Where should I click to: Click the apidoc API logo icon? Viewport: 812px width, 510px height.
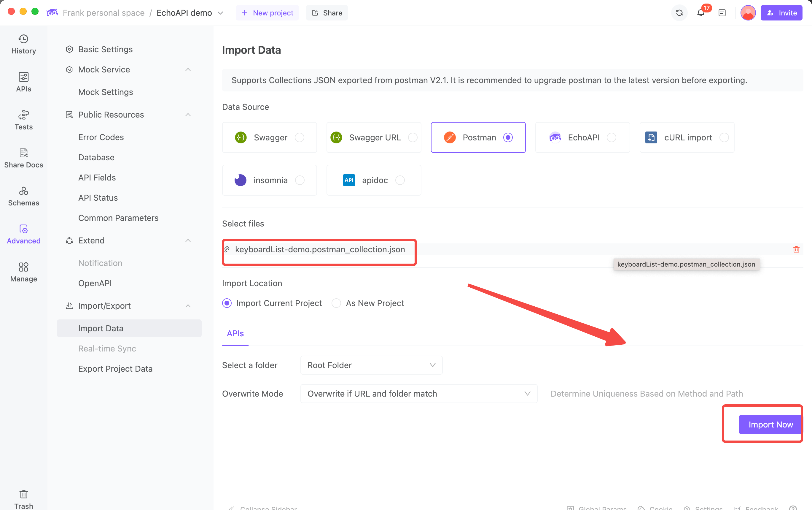point(349,180)
